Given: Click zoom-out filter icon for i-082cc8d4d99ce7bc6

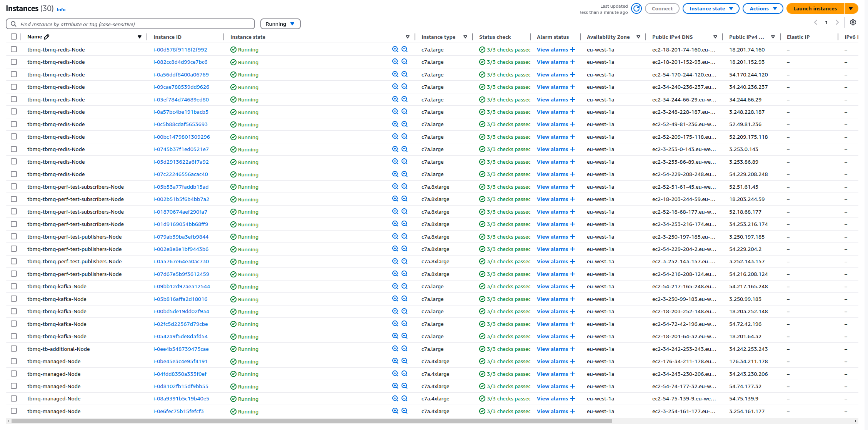Looking at the screenshot, I should pyautogui.click(x=405, y=61).
